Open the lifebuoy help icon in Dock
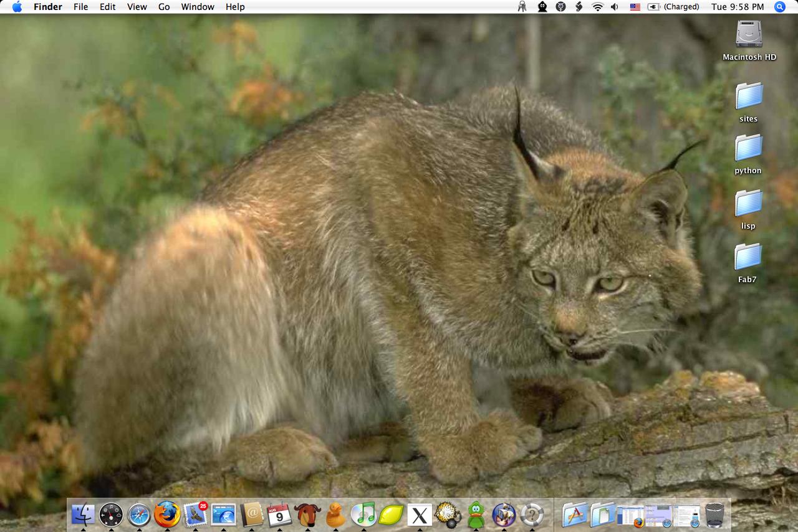798x532 pixels. click(532, 515)
